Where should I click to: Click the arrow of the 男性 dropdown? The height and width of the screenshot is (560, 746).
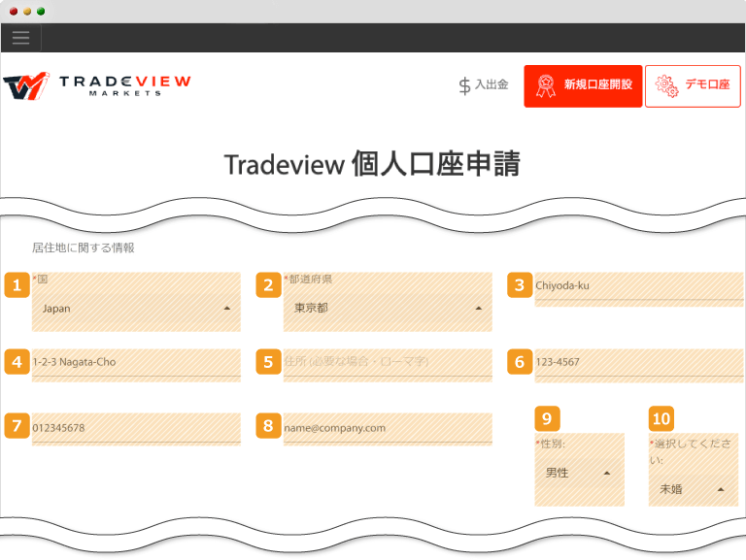click(606, 473)
